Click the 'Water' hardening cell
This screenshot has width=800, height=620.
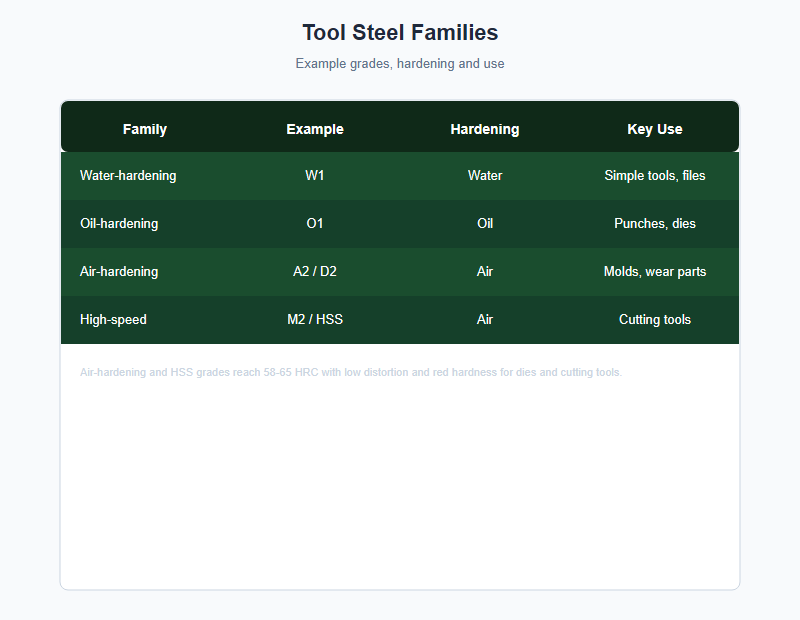485,176
